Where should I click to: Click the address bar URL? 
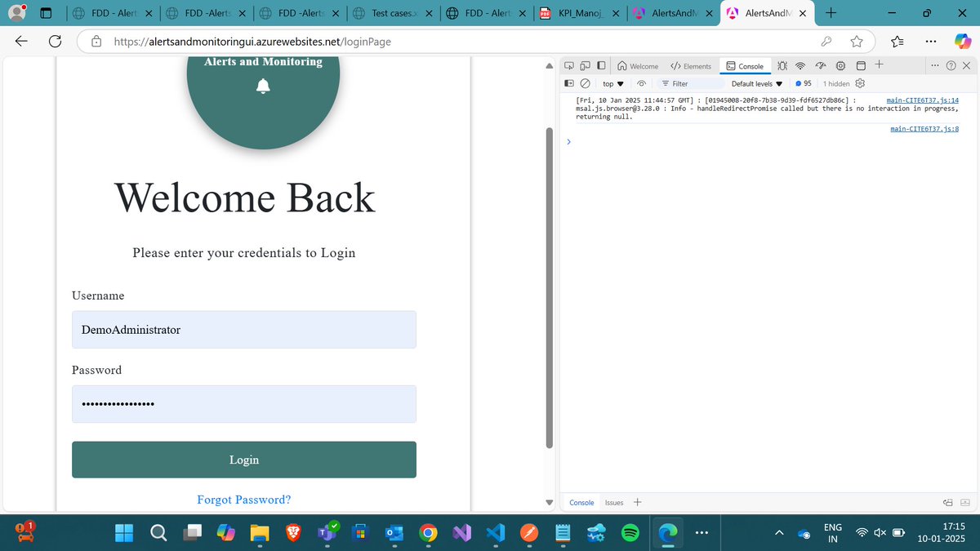[252, 42]
